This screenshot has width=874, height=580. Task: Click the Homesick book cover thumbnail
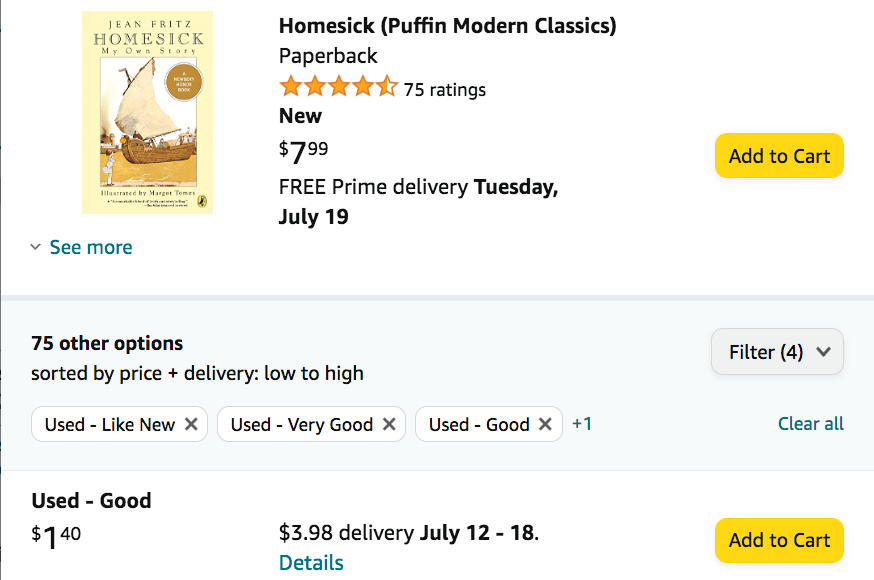[147, 112]
